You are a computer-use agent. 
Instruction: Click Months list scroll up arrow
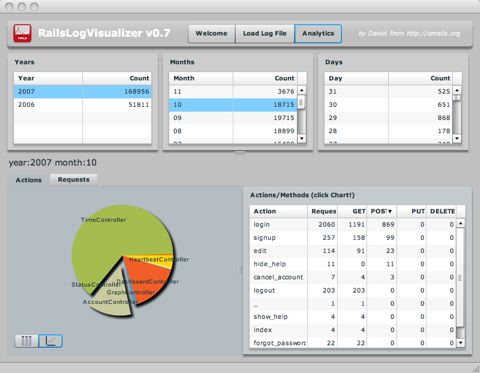point(301,90)
